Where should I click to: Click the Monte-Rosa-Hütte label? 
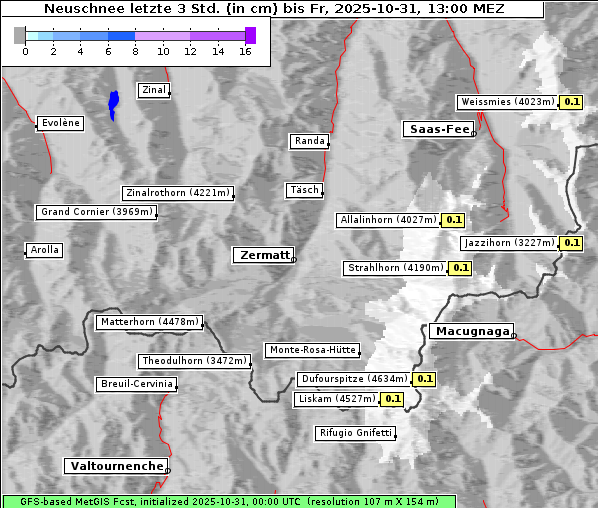click(312, 350)
